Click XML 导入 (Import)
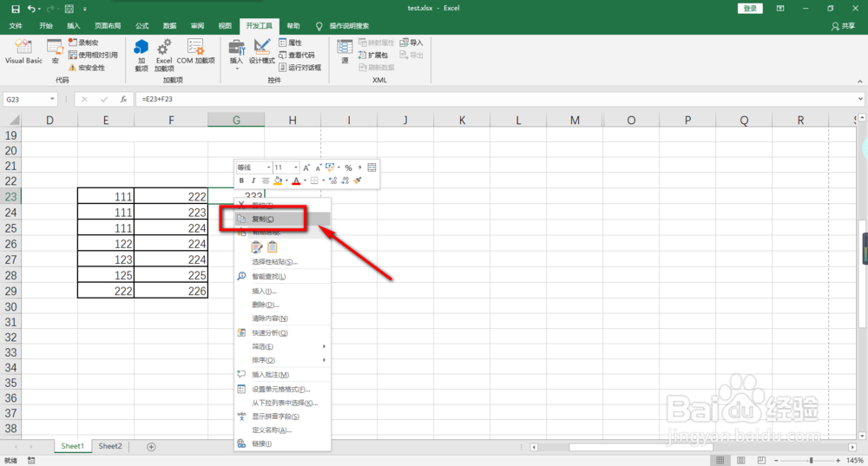Screen dimensions: 868x466 [411, 43]
